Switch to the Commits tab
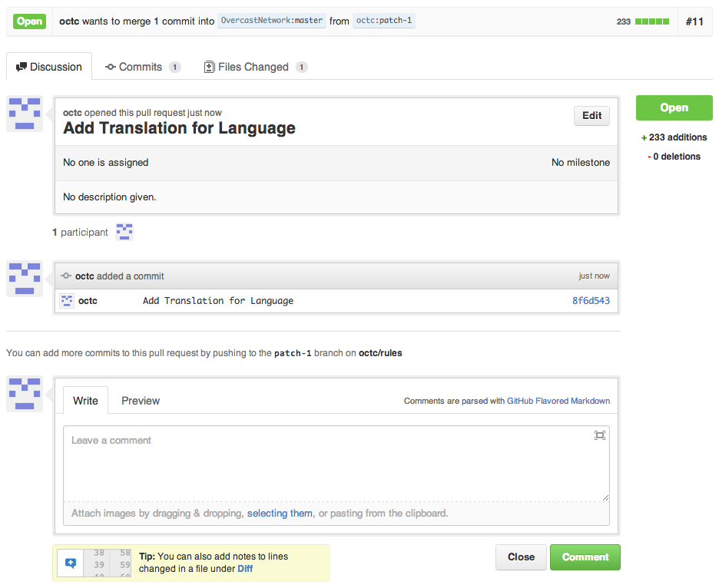719x588 pixels. point(143,67)
